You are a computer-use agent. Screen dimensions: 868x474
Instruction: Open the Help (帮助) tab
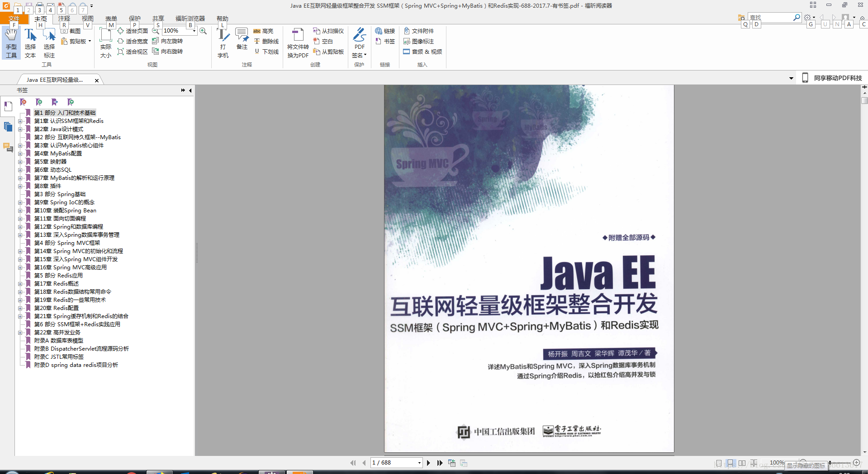tap(223, 19)
